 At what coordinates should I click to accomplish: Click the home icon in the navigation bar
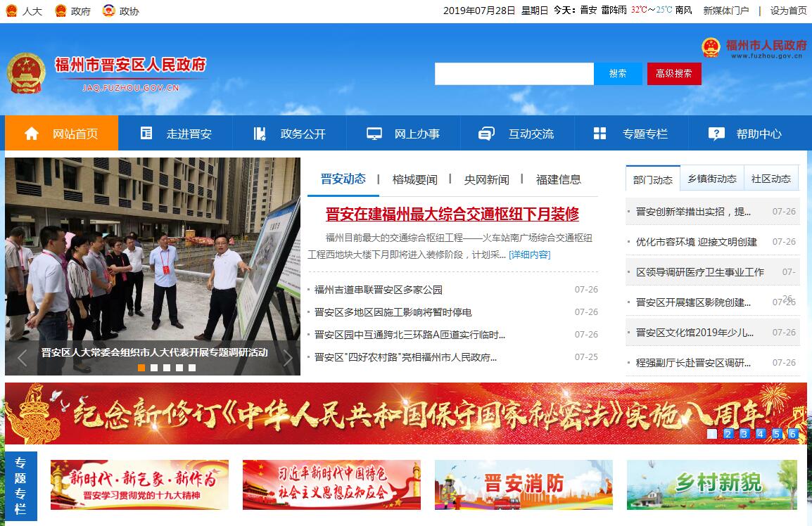tap(32, 134)
